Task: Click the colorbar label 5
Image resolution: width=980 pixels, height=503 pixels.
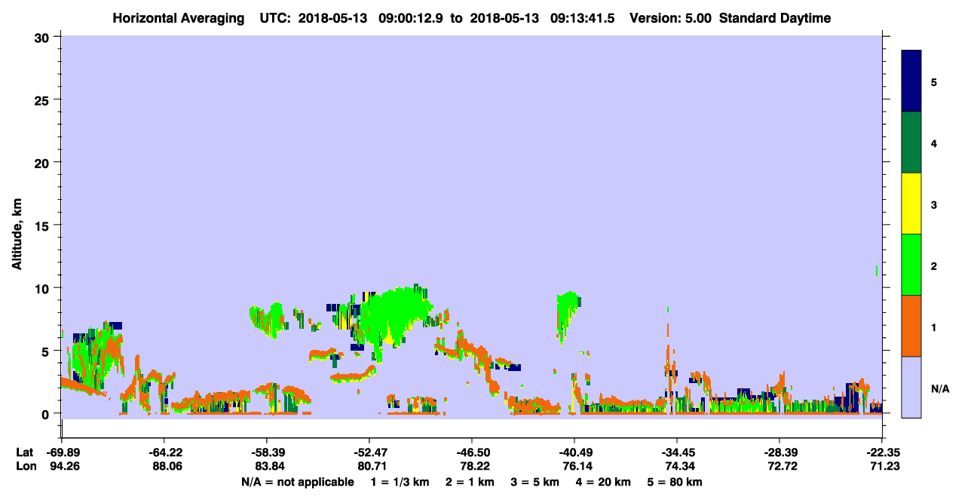Action: [934, 81]
